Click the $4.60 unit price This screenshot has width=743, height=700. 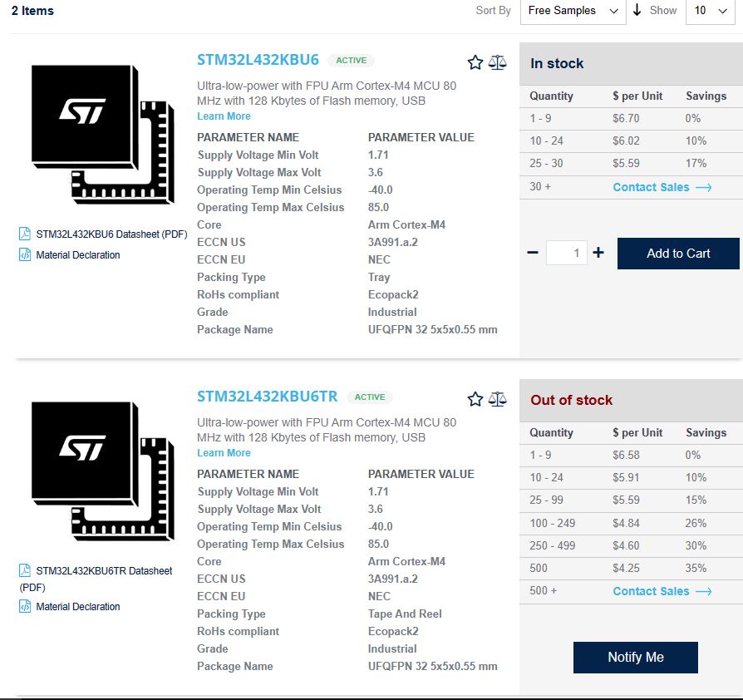[x=626, y=545]
